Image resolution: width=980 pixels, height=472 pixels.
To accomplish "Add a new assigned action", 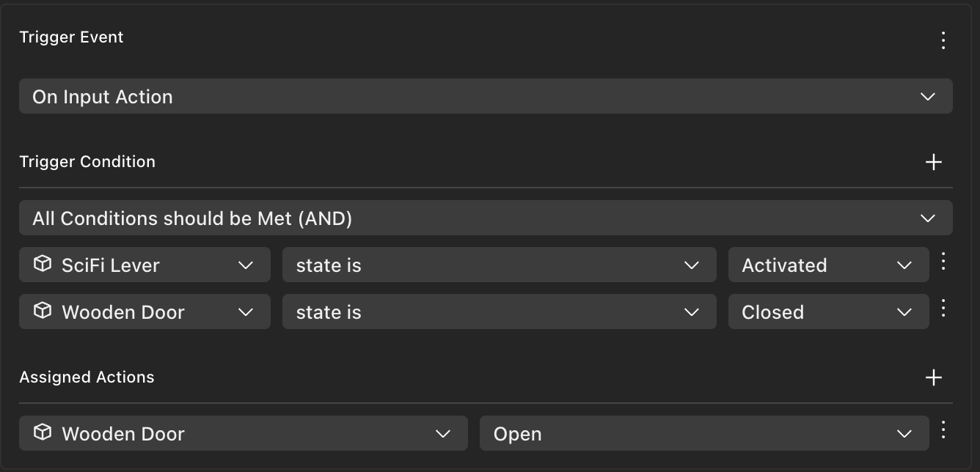I will 933,377.
